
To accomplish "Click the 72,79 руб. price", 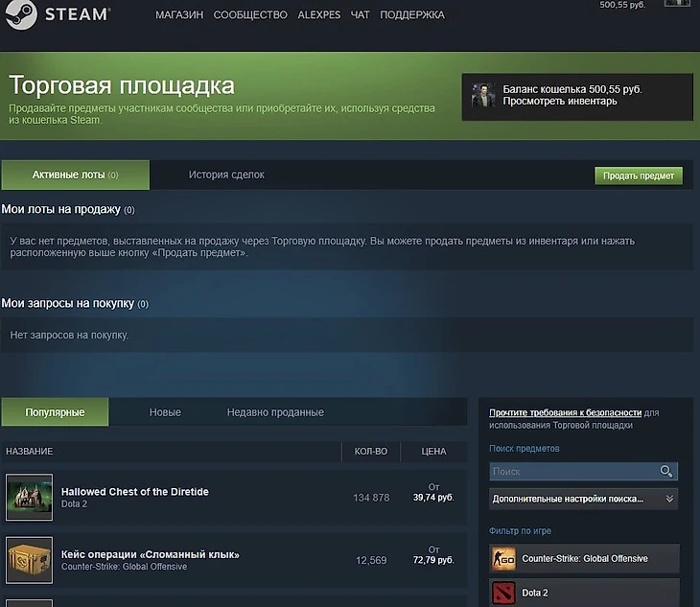I will 433,560.
